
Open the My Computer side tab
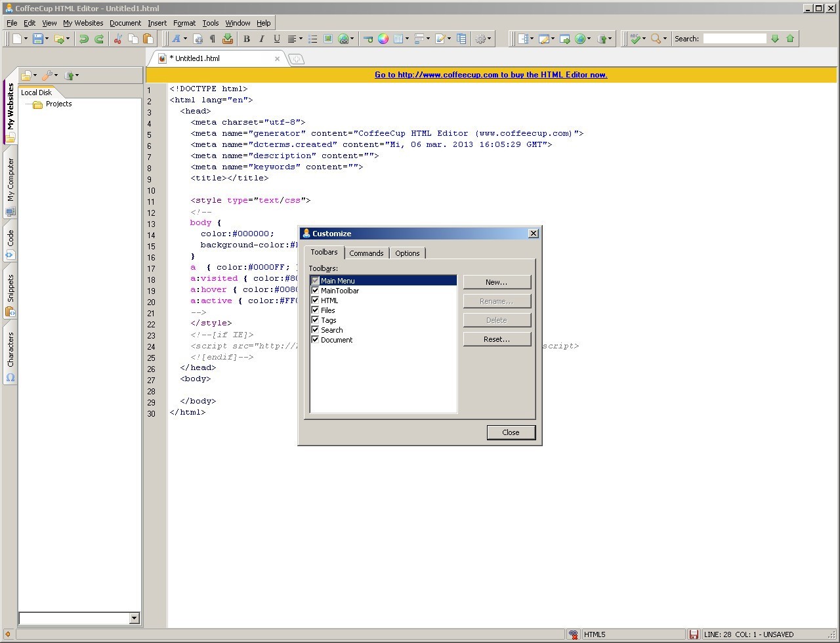[10, 186]
